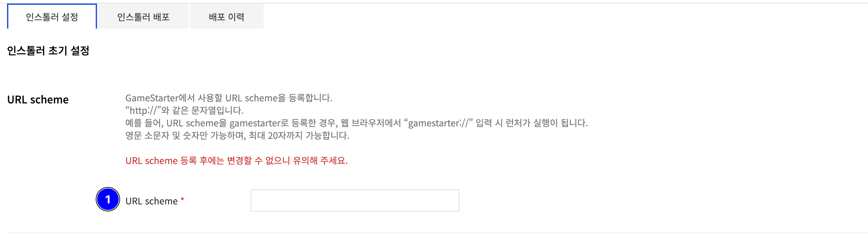
Task: Switch to the 인스톨러 설정 tab
Action: click(x=52, y=17)
